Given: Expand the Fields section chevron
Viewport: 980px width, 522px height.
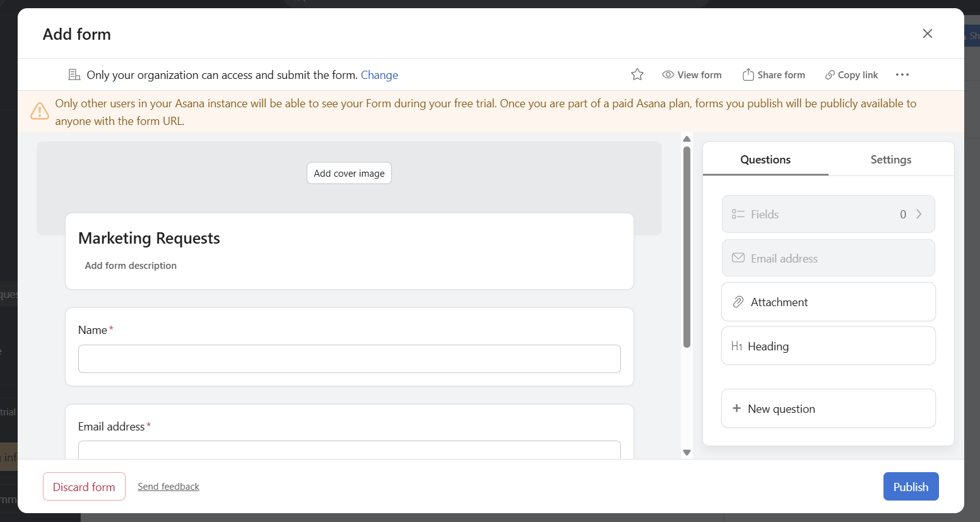Looking at the screenshot, I should tap(919, 214).
